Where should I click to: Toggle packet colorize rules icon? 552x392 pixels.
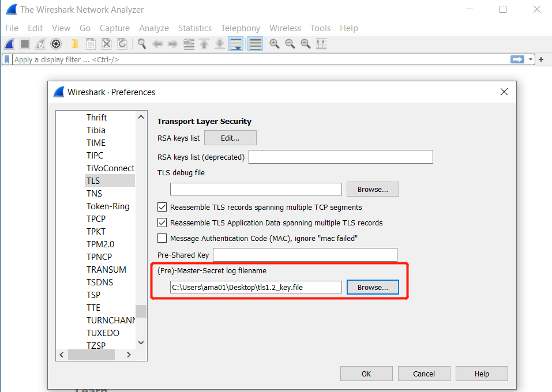255,44
